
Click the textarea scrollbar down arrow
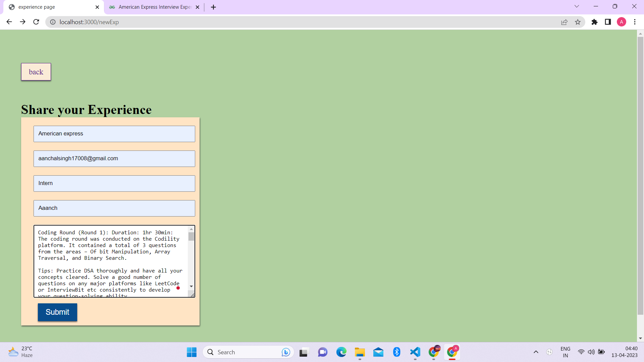pos(191,286)
